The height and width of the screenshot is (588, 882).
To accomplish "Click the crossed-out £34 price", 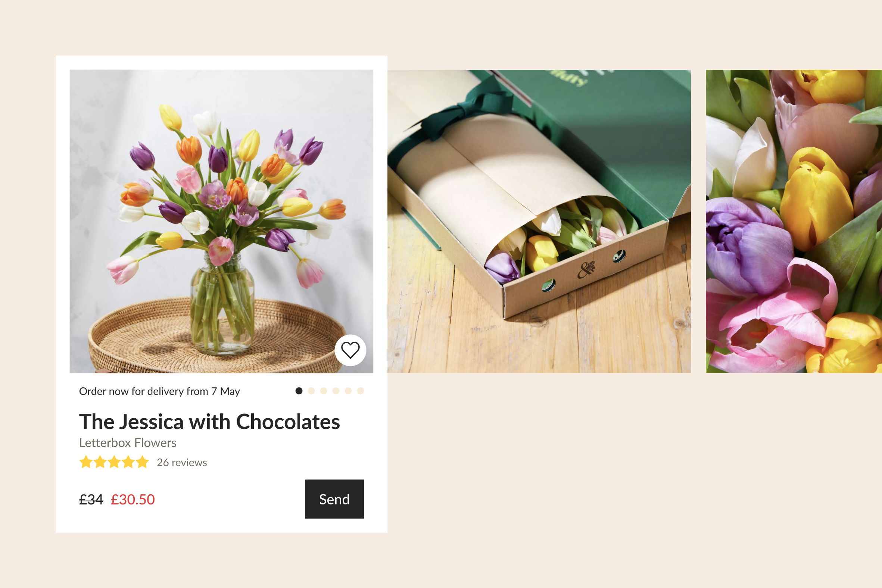I will pos(91,499).
